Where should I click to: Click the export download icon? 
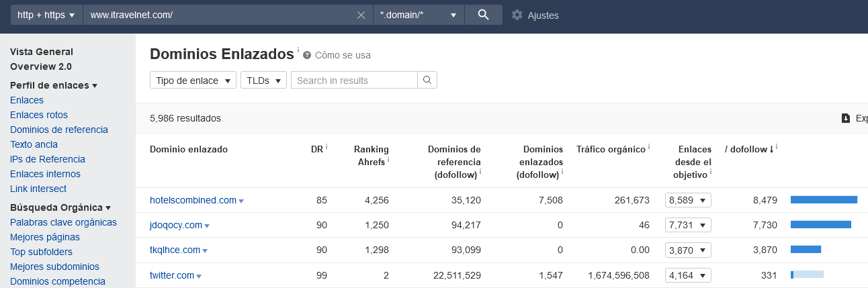[x=846, y=118]
